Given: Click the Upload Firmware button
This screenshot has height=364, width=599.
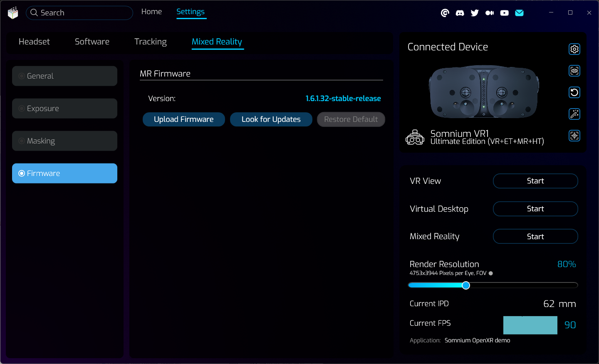Looking at the screenshot, I should [x=183, y=119].
